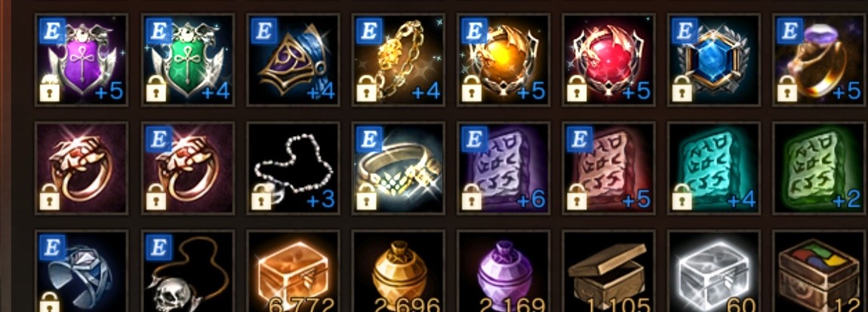Choose the red dragon orb +5
Viewport: 868px width, 312px height.
tap(609, 60)
